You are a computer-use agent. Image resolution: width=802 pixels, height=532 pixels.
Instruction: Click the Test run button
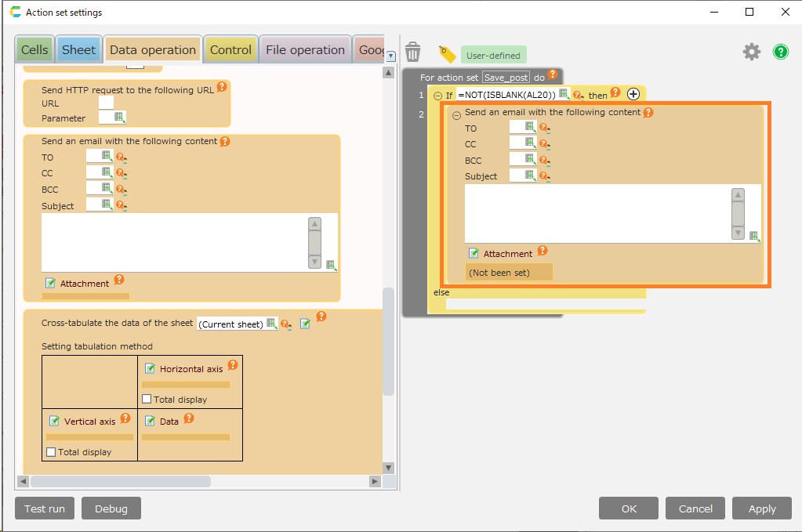coord(45,508)
